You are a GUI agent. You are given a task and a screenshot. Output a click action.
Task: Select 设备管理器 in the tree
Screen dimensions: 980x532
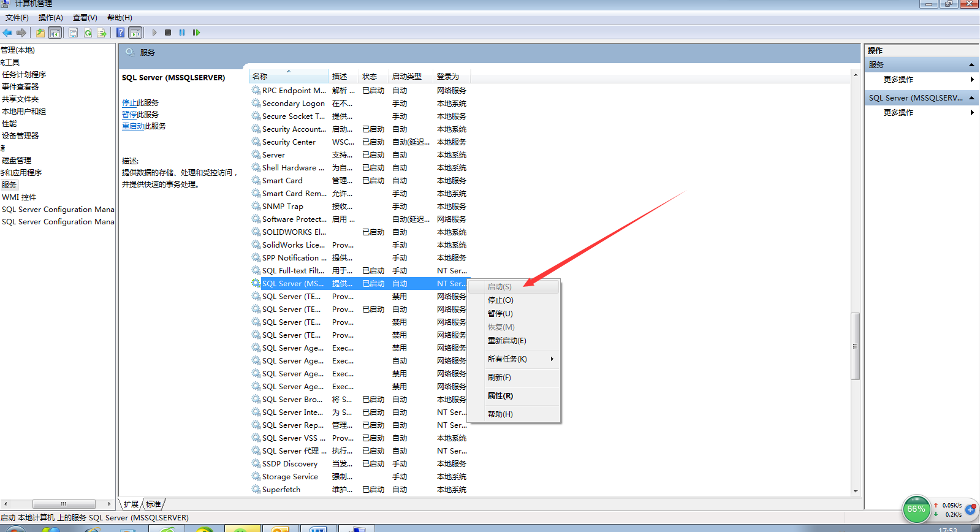click(20, 135)
